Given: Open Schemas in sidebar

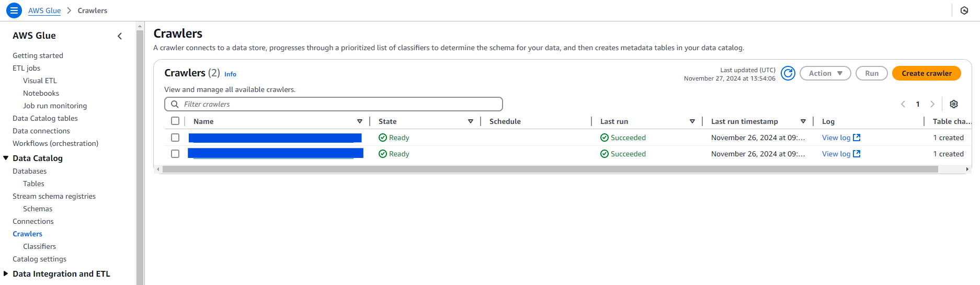Looking at the screenshot, I should point(38,209).
